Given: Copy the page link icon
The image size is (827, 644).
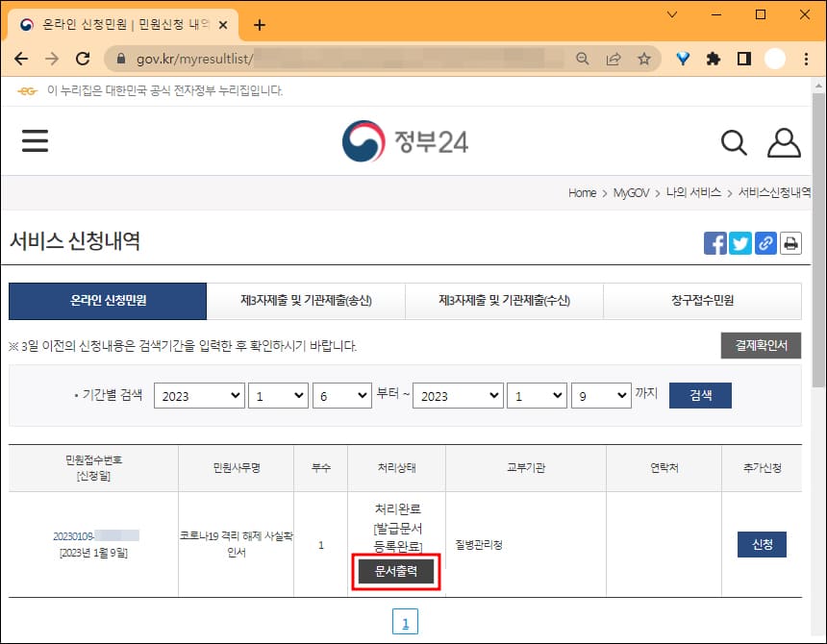Looking at the screenshot, I should pos(765,243).
